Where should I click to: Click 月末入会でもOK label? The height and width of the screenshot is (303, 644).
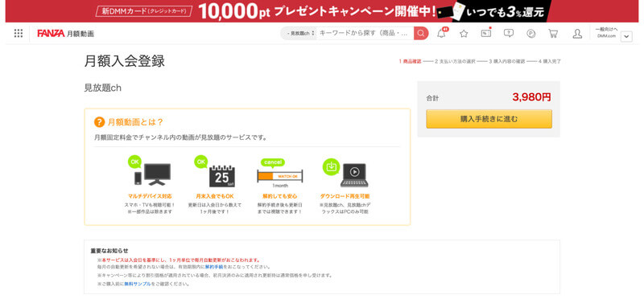point(215,196)
